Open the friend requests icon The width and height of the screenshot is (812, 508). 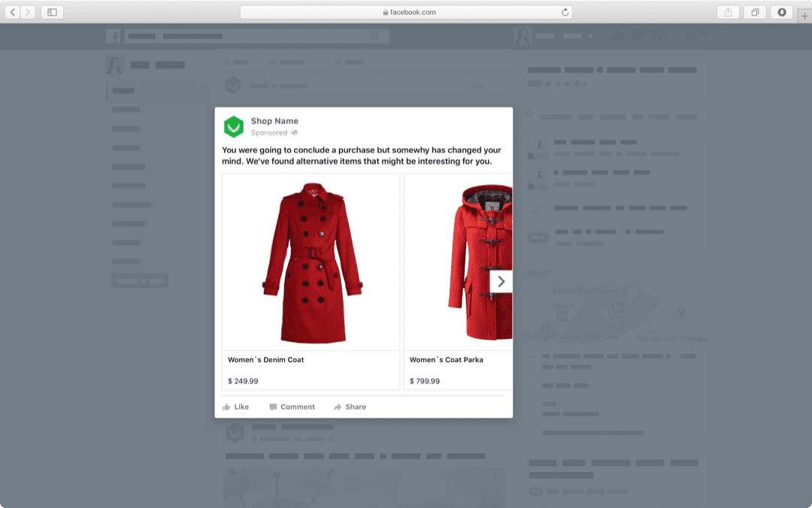pos(618,35)
